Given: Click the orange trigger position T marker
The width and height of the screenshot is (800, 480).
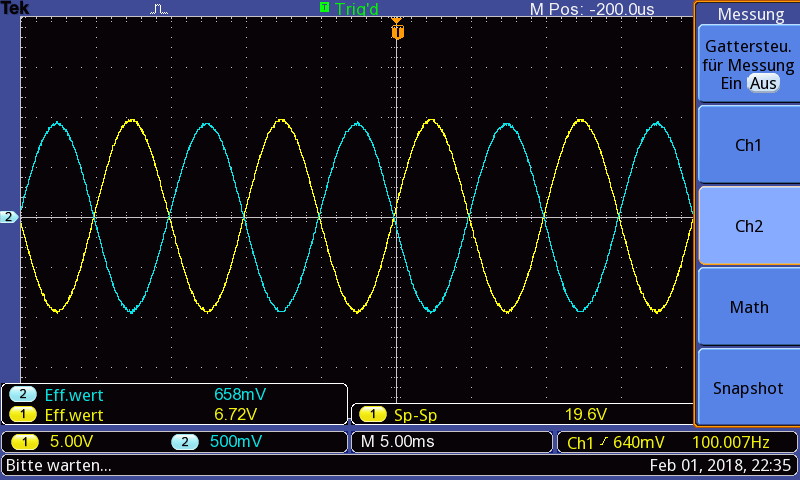Looking at the screenshot, I should [x=397, y=32].
